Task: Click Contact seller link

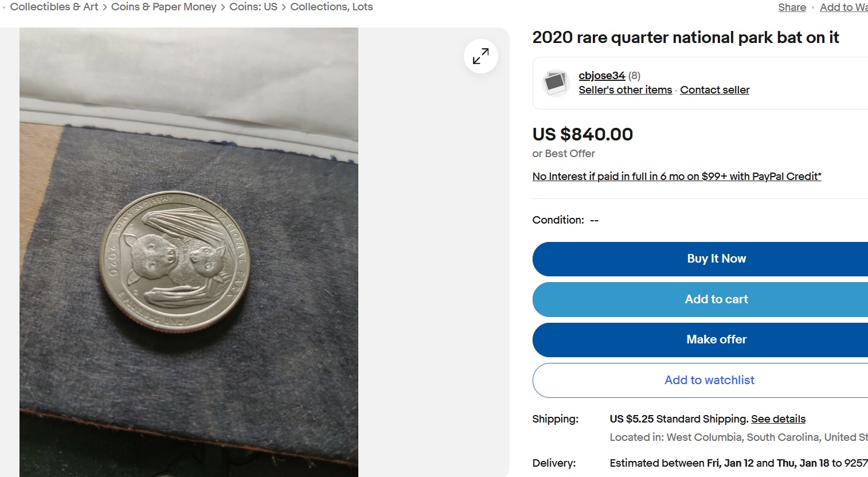Action: pos(714,90)
